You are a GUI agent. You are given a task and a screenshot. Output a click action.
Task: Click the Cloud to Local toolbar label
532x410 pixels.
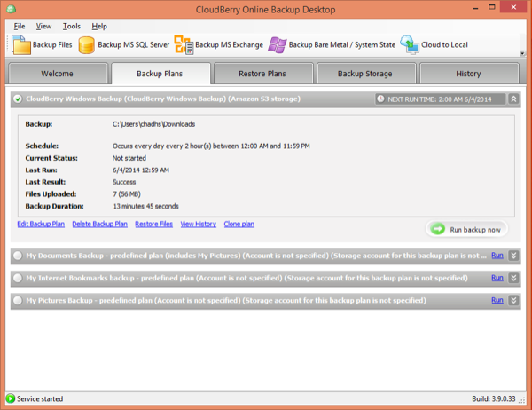tap(444, 45)
